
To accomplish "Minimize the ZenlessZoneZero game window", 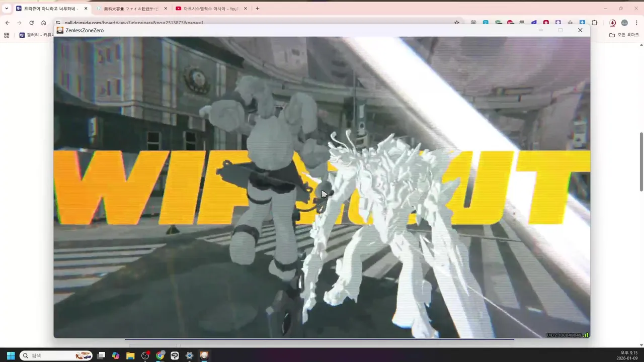I will (x=541, y=30).
